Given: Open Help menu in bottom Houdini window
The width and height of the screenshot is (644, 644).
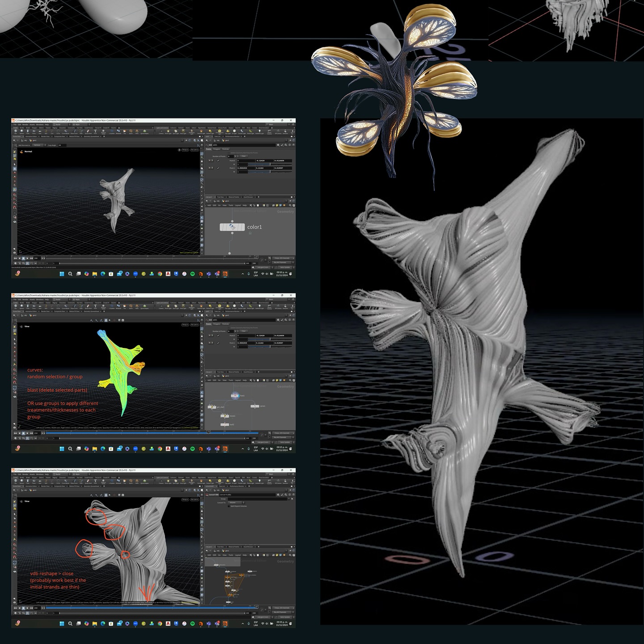Looking at the screenshot, I should point(47,474).
